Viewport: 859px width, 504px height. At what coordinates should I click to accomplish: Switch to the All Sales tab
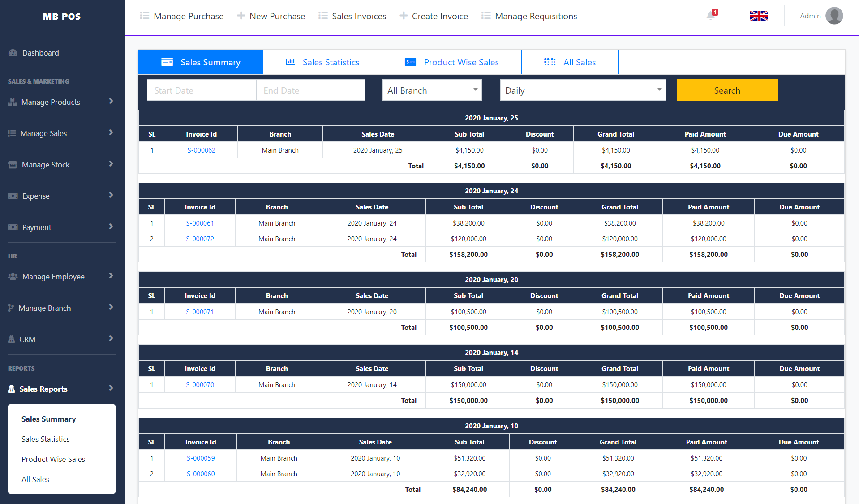pyautogui.click(x=570, y=62)
